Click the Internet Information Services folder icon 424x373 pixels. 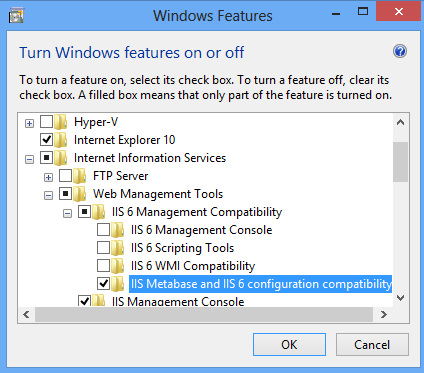click(61, 158)
